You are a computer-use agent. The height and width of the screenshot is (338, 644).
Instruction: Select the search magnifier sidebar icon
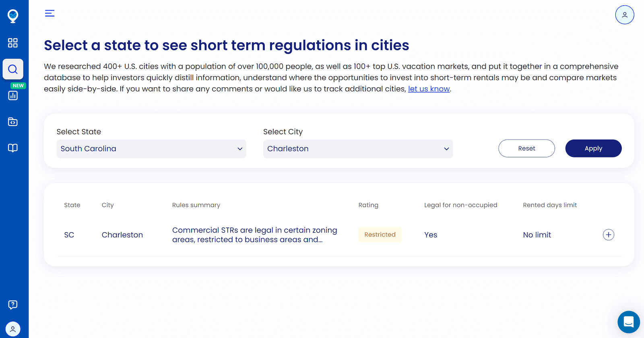coord(13,69)
